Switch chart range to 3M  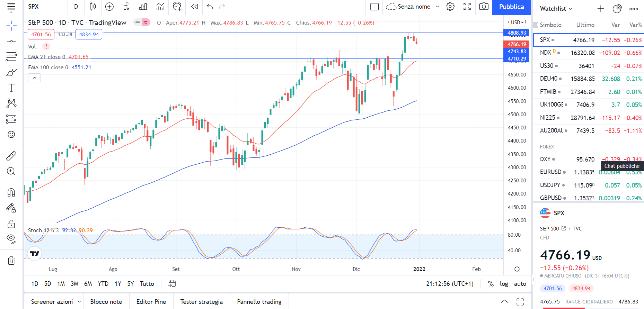click(74, 284)
